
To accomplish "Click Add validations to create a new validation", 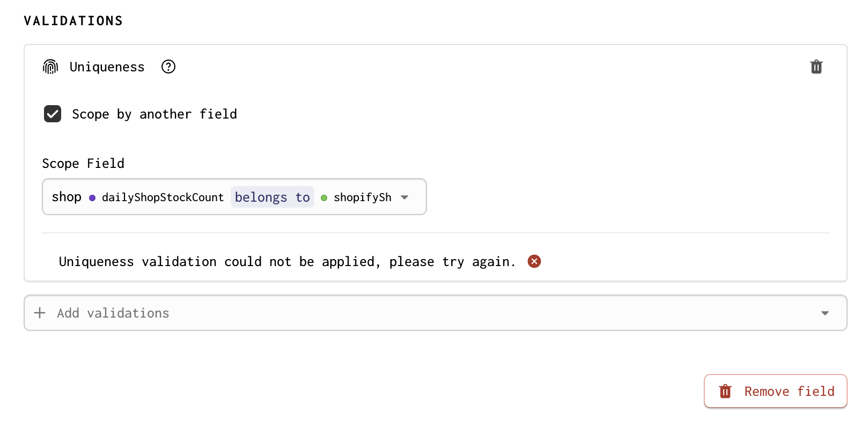I will (112, 313).
